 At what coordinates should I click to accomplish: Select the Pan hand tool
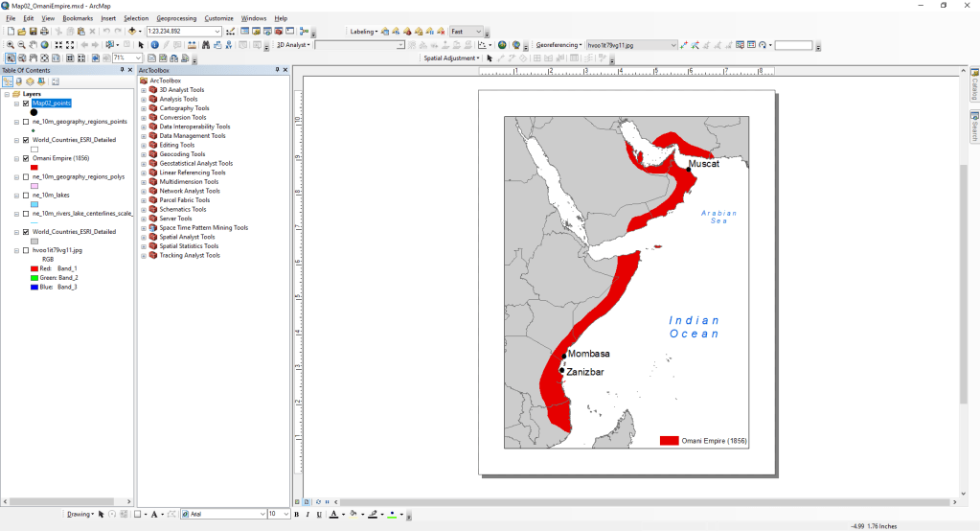(34, 45)
